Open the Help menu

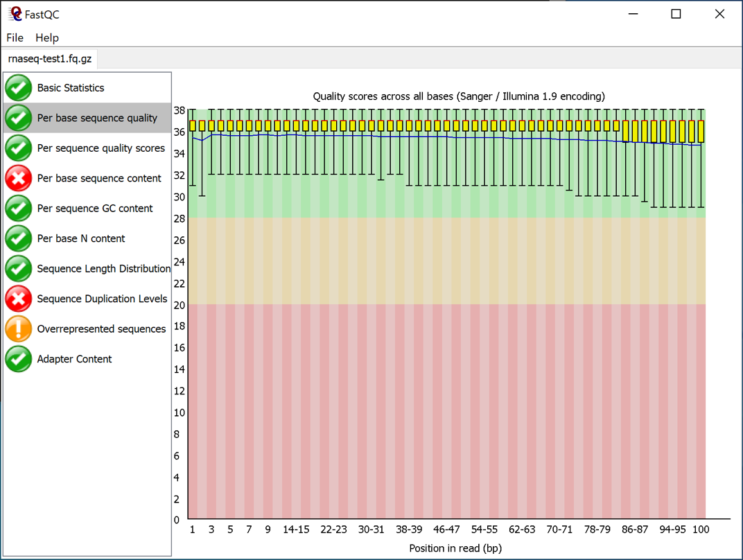(47, 37)
